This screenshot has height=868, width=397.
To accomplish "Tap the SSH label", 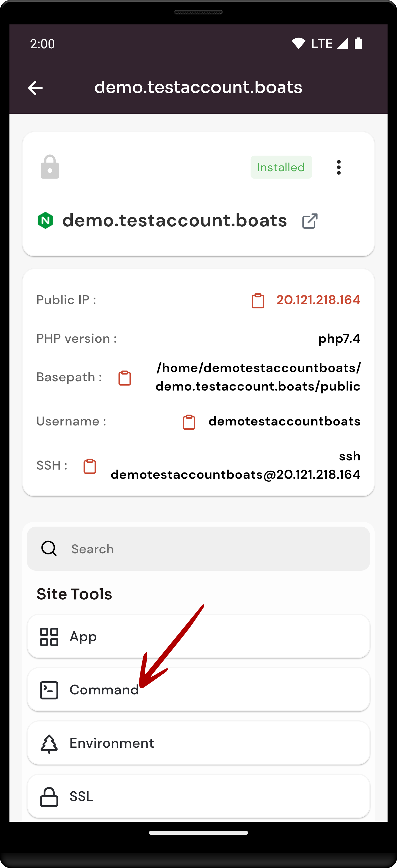I will [x=52, y=465].
